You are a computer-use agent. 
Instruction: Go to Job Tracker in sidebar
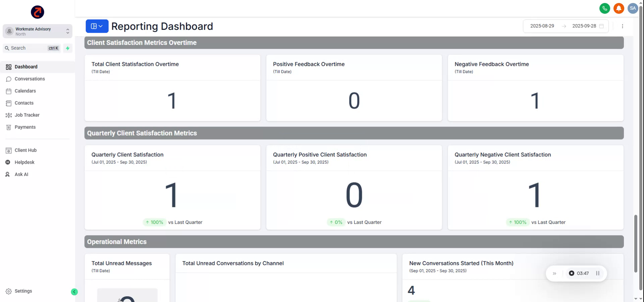point(27,115)
